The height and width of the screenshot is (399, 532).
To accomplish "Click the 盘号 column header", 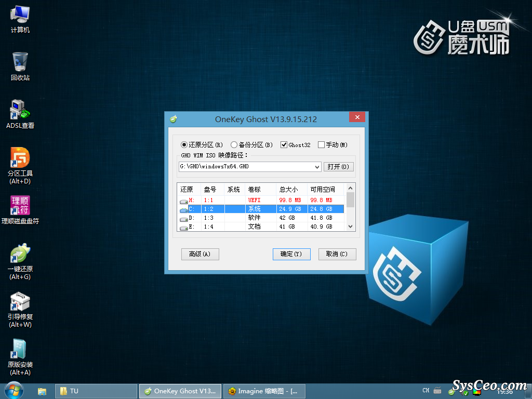I will click(x=212, y=189).
